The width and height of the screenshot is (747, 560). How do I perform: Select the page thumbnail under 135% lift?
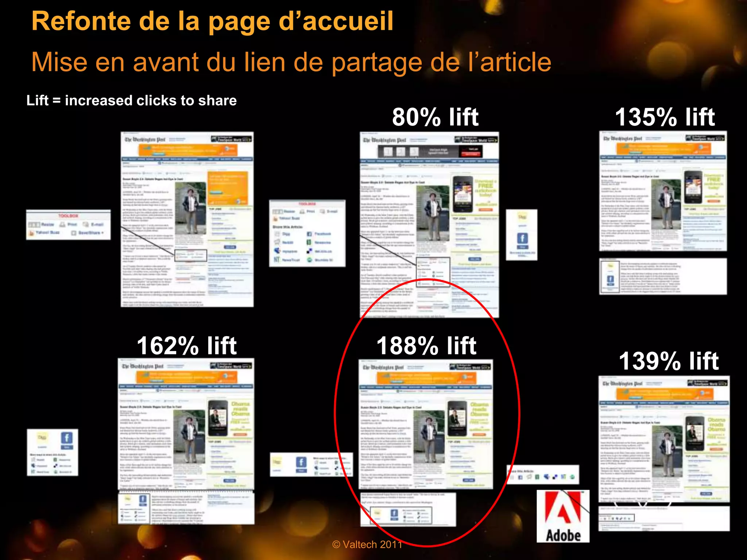[663, 191]
